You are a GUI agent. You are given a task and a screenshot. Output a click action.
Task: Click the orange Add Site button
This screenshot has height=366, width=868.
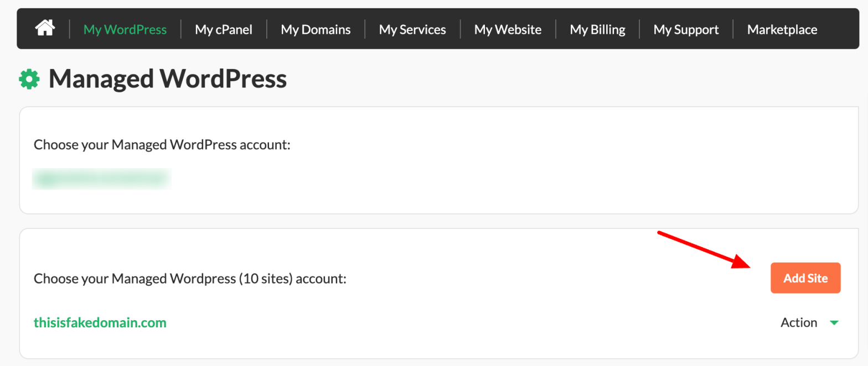click(805, 278)
